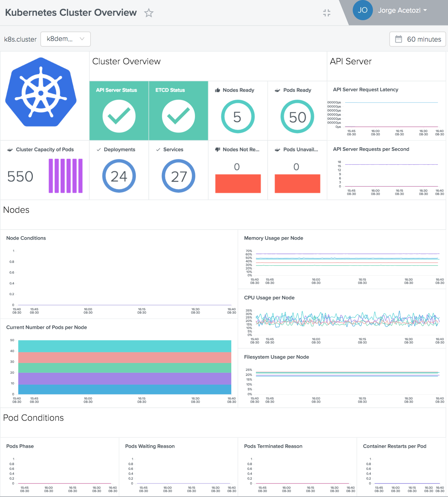This screenshot has width=448, height=497.
Task: Click the purple capacity bars
Action: (66, 176)
